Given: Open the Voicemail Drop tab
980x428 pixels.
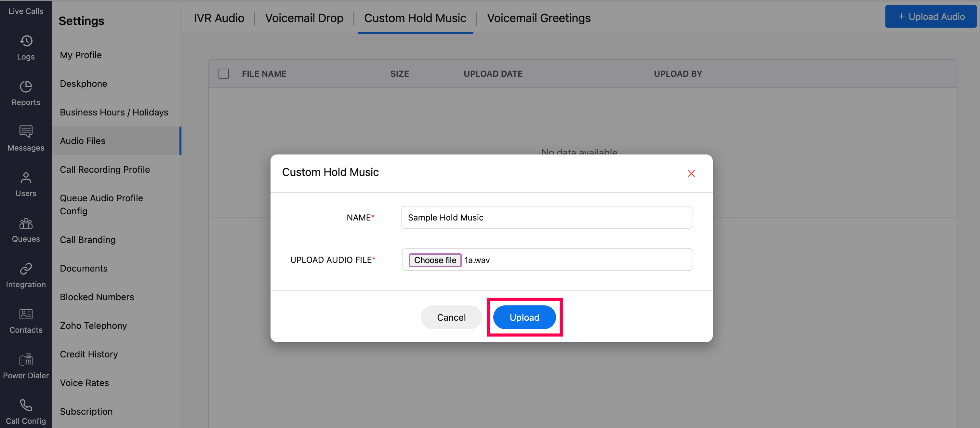Looking at the screenshot, I should point(304,18).
